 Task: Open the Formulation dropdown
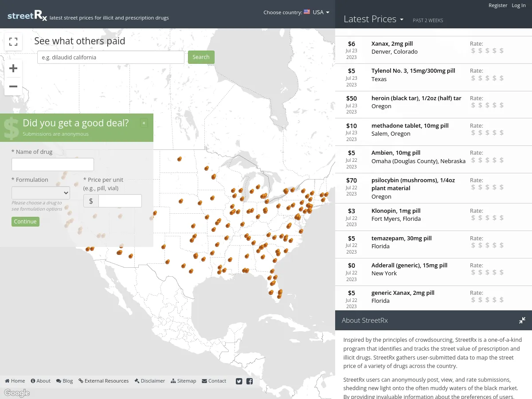[x=41, y=193]
